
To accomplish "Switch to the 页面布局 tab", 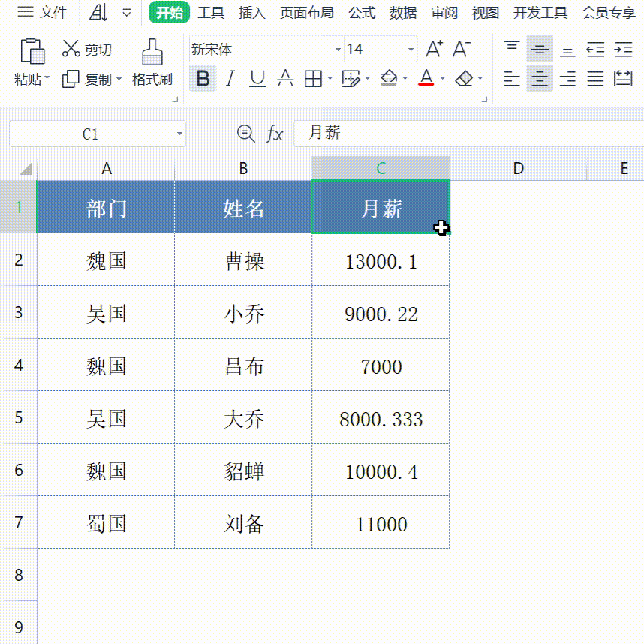I will [307, 13].
